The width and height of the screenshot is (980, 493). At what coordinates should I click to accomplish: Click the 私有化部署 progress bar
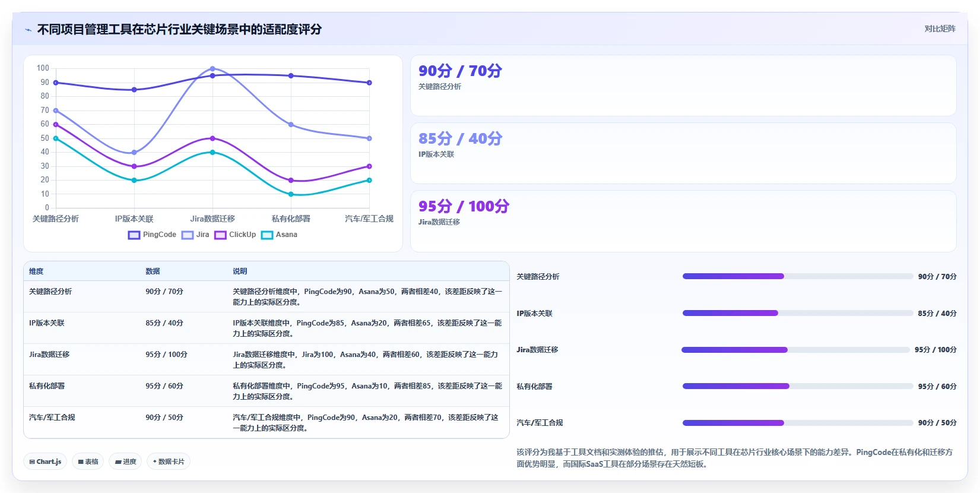click(x=798, y=386)
